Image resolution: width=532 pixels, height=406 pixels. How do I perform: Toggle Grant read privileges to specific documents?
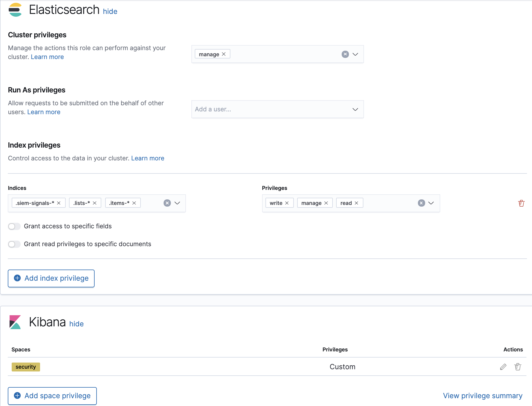tap(14, 244)
